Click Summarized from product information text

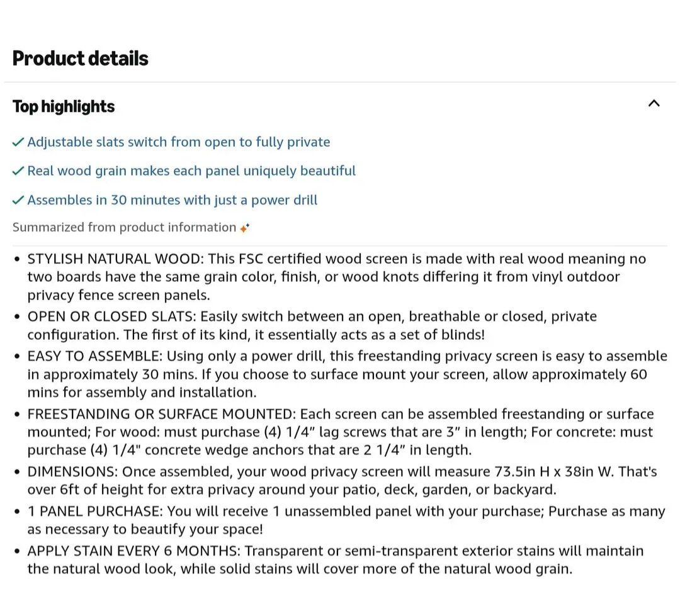124,227
